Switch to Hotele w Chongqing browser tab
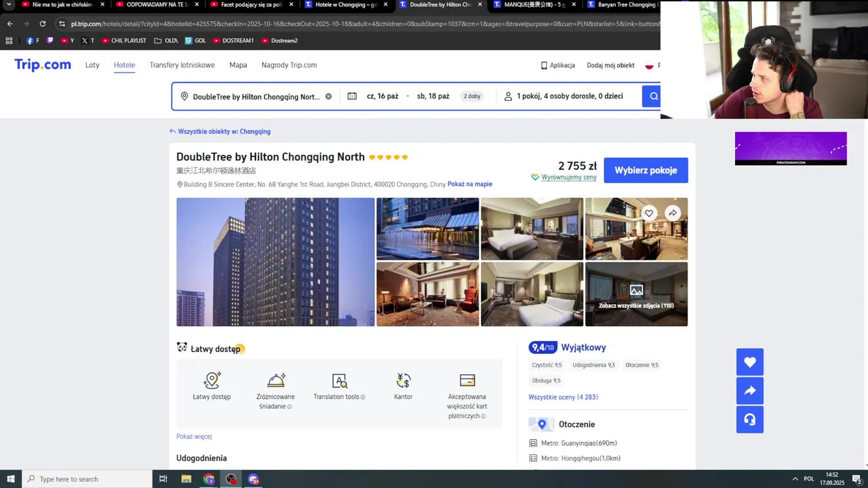 pyautogui.click(x=346, y=5)
